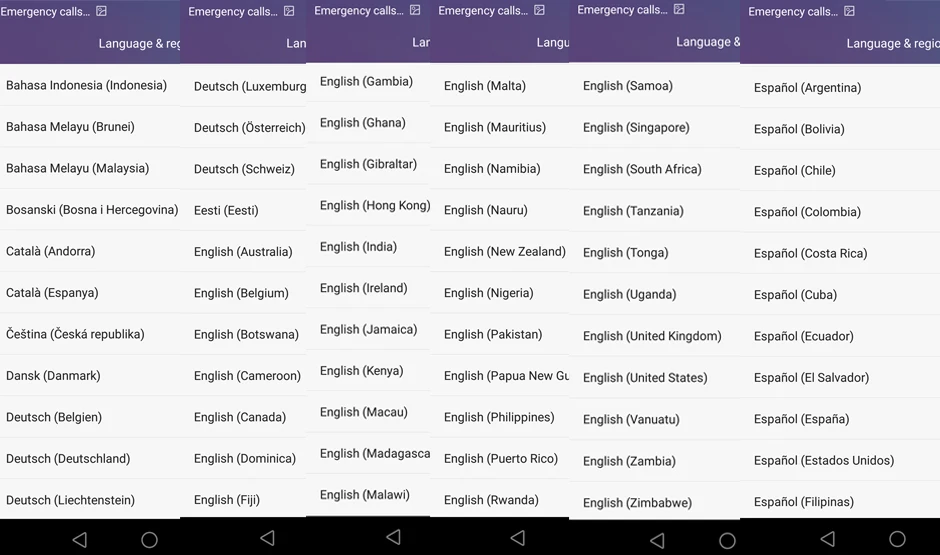Tap the back triangle below English (Fiji)

(268, 538)
